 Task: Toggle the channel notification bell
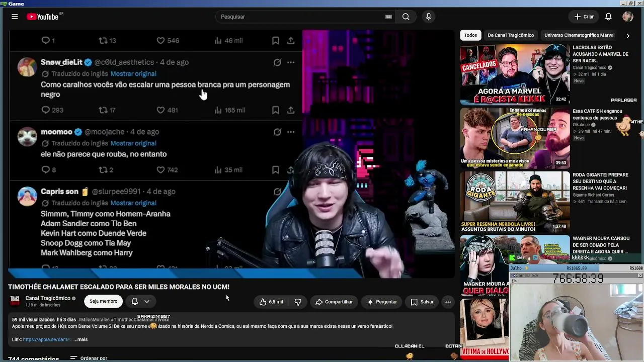point(135,301)
